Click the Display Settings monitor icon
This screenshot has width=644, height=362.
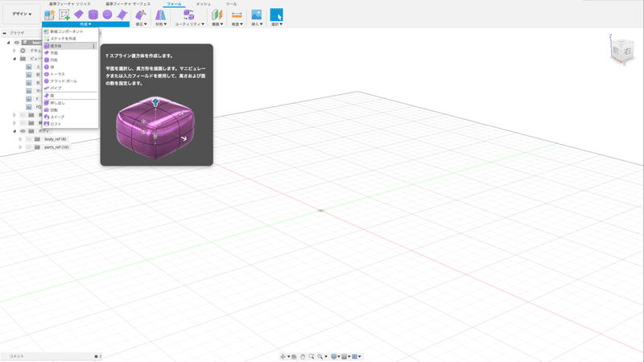pos(334,356)
